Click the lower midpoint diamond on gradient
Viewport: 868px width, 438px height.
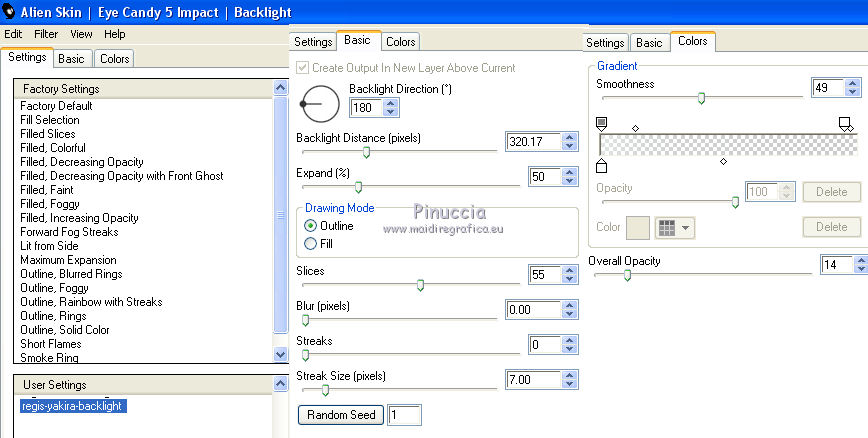coord(723,162)
